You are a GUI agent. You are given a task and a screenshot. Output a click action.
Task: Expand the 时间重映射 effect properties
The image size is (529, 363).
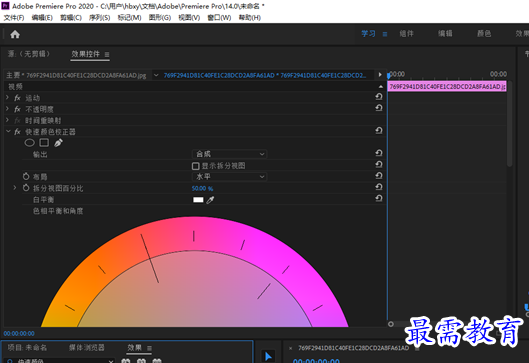7,120
